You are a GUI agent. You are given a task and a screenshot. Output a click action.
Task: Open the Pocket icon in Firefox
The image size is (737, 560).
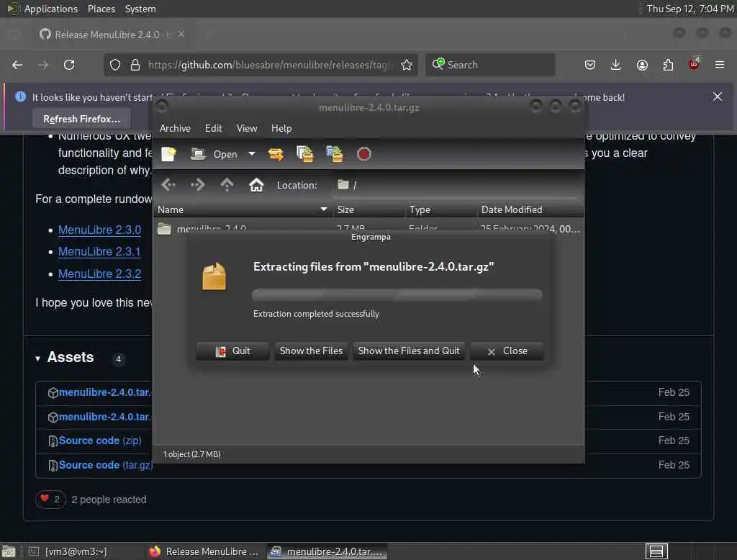[590, 65]
